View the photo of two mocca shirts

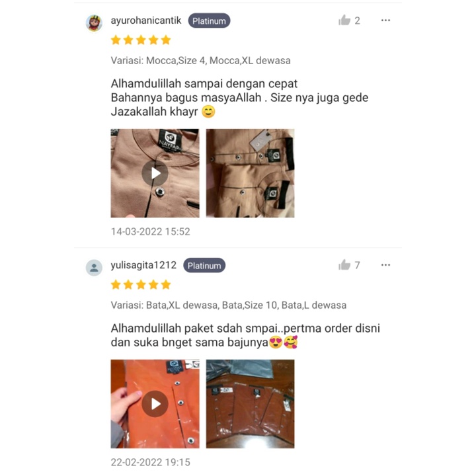point(250,173)
